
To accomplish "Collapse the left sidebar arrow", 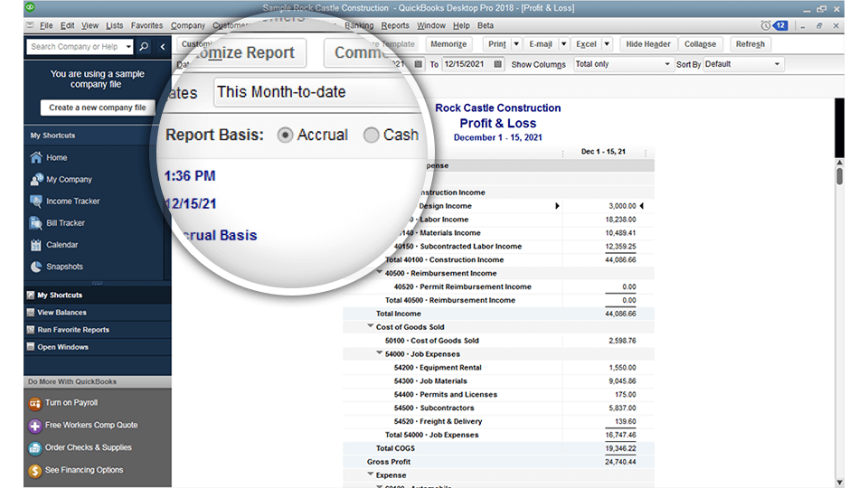I will [162, 46].
